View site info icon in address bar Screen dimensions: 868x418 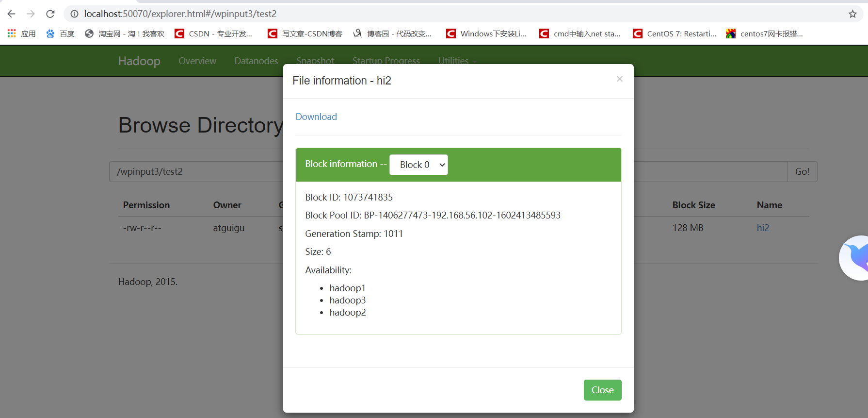coord(74,14)
